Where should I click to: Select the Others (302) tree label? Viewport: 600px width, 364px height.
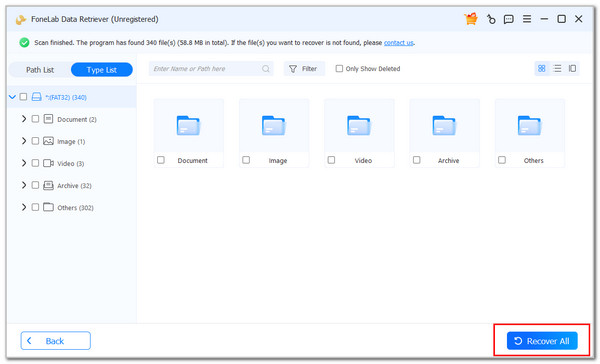click(75, 208)
